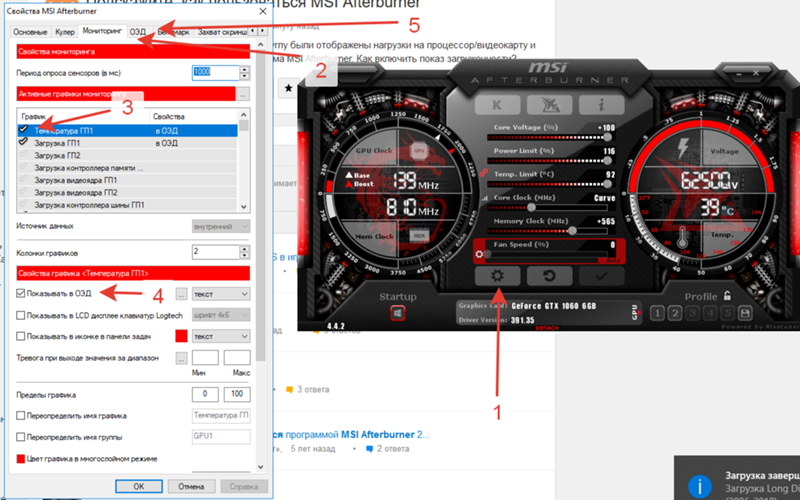The height and width of the screenshot is (500, 800).
Task: Open MSI Afterburner search result link
Action: [351, 435]
